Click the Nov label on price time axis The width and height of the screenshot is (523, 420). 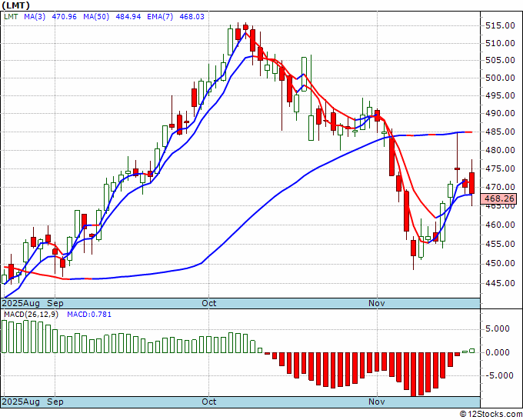pos(377,303)
